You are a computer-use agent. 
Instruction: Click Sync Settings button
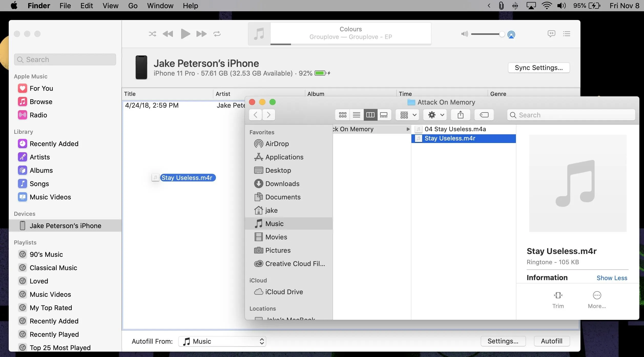click(x=539, y=68)
